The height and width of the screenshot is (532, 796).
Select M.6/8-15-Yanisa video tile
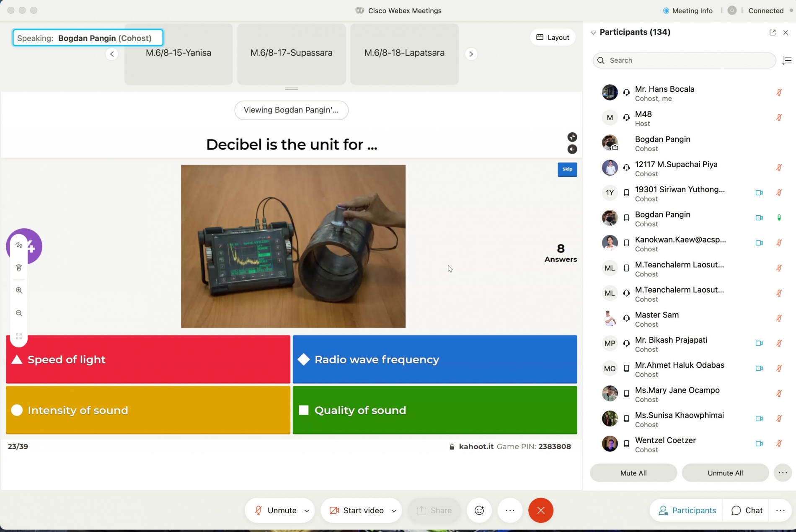click(x=178, y=54)
